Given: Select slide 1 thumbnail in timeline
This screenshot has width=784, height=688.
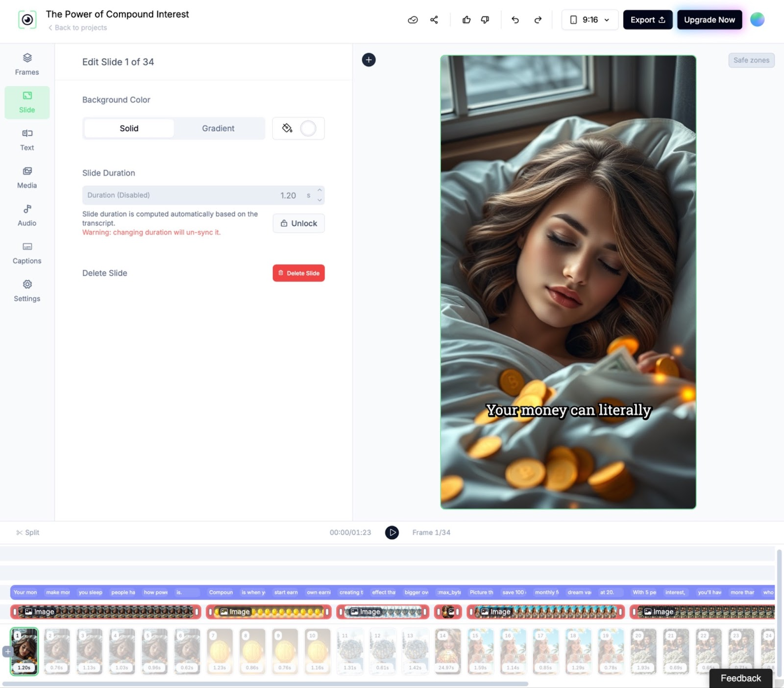Looking at the screenshot, I should point(24,651).
